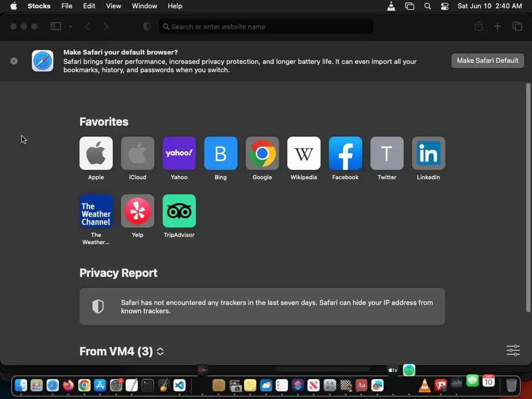The image size is (532, 399).
Task: Open the Twitter favorite tile
Action: [387, 153]
